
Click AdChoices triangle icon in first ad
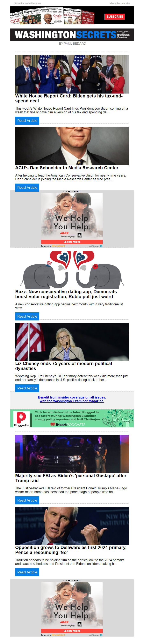click(x=101, y=246)
